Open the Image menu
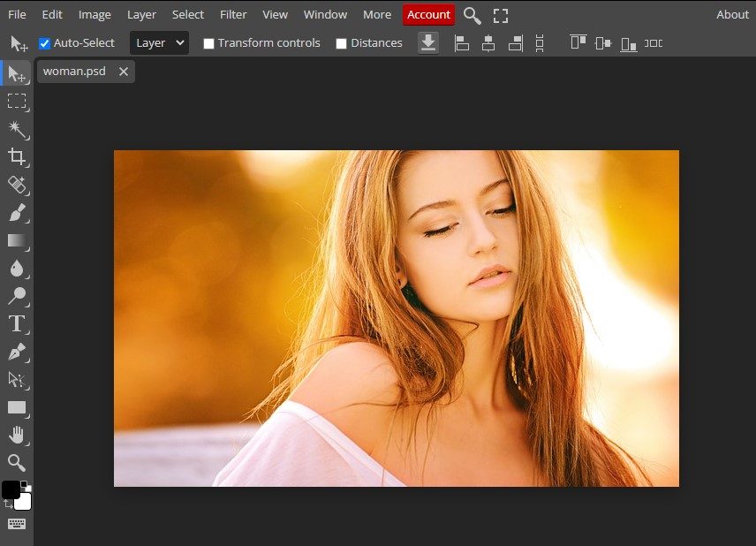Image resolution: width=756 pixels, height=546 pixels. point(94,14)
